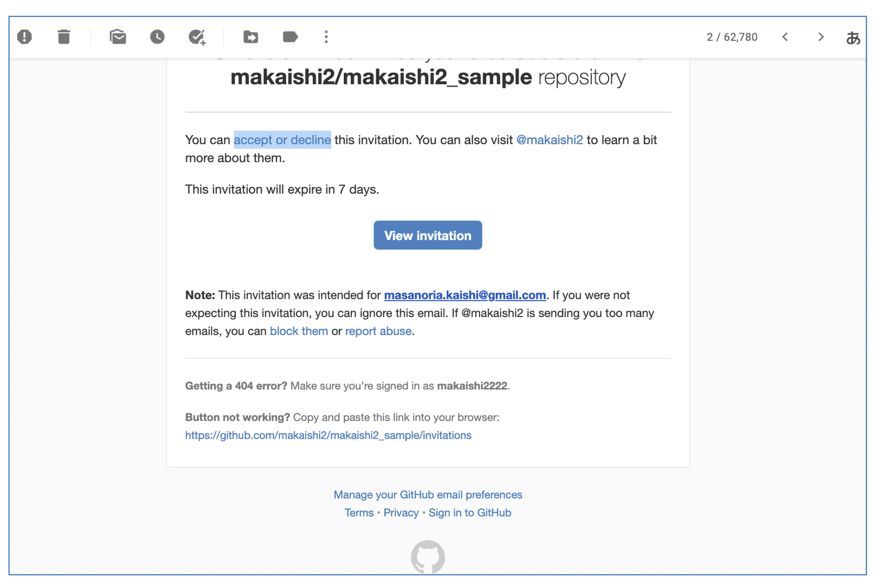Follow the report abuse link
887x588 pixels.
click(x=378, y=331)
